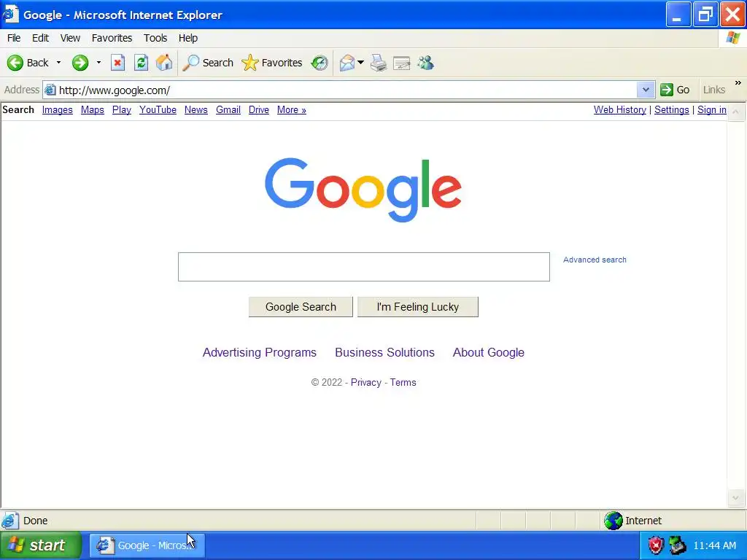The image size is (747, 560).
Task: Click the More » link
Action: [292, 110]
